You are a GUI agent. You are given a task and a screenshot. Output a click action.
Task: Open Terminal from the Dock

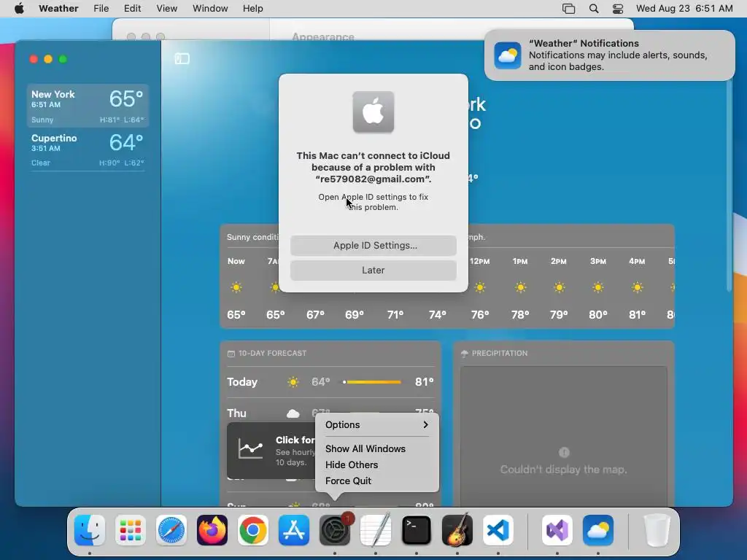pos(417,530)
